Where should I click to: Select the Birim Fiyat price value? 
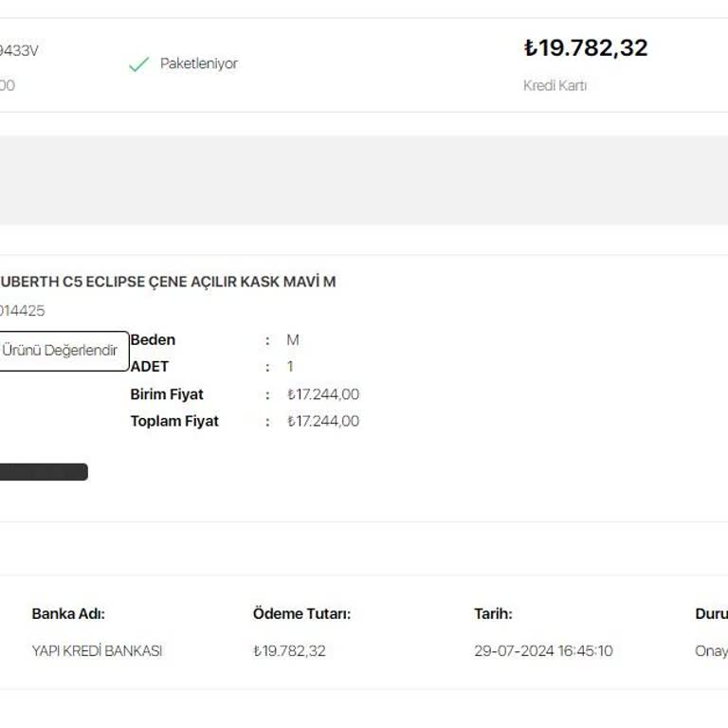pos(323,394)
